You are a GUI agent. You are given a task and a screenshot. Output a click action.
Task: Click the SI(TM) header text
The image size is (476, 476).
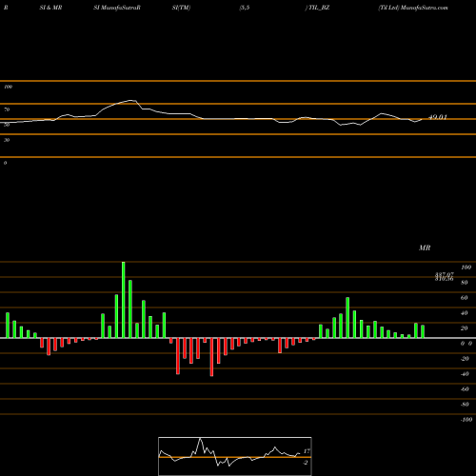point(181,8)
